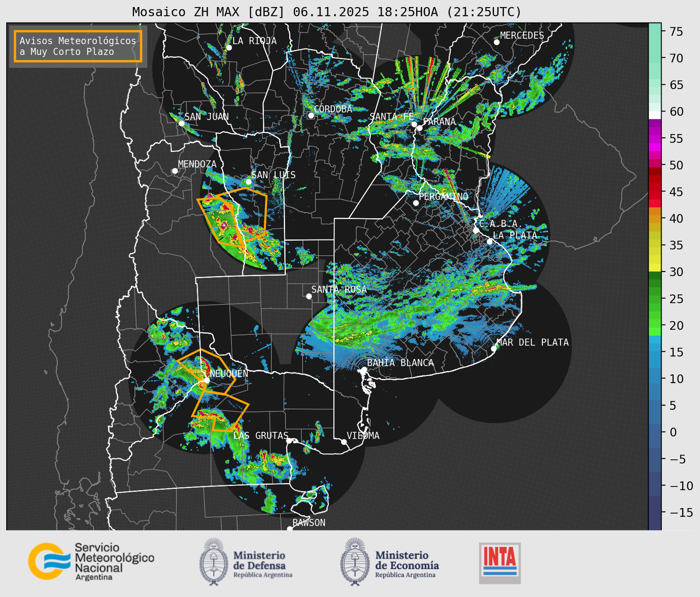Select the Neuquén city marker dot
This screenshot has width=700, height=597.
(x=207, y=380)
